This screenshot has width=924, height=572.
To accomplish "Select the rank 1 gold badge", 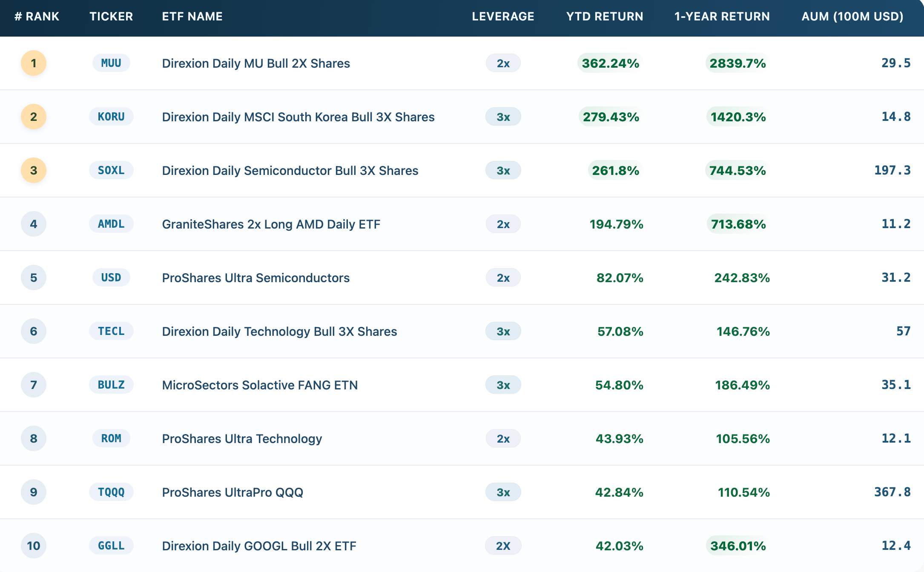I will point(34,63).
